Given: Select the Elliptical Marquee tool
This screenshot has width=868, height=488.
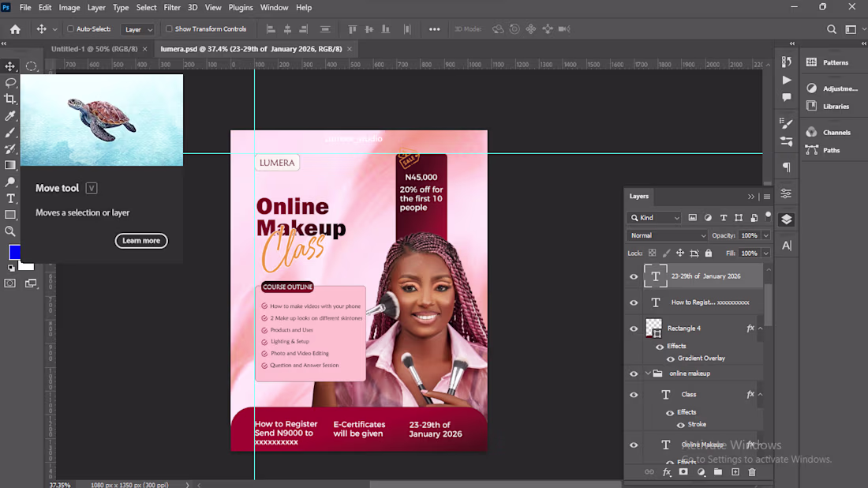Looking at the screenshot, I should (31, 66).
